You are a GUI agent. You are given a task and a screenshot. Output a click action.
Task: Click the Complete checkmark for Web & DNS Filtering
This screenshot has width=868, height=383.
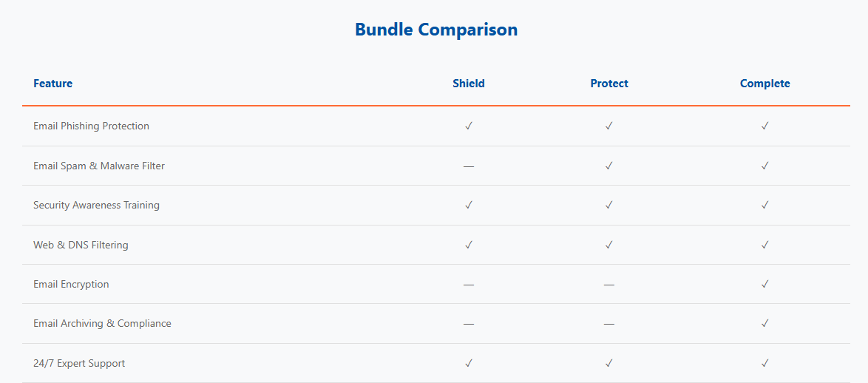[765, 245]
